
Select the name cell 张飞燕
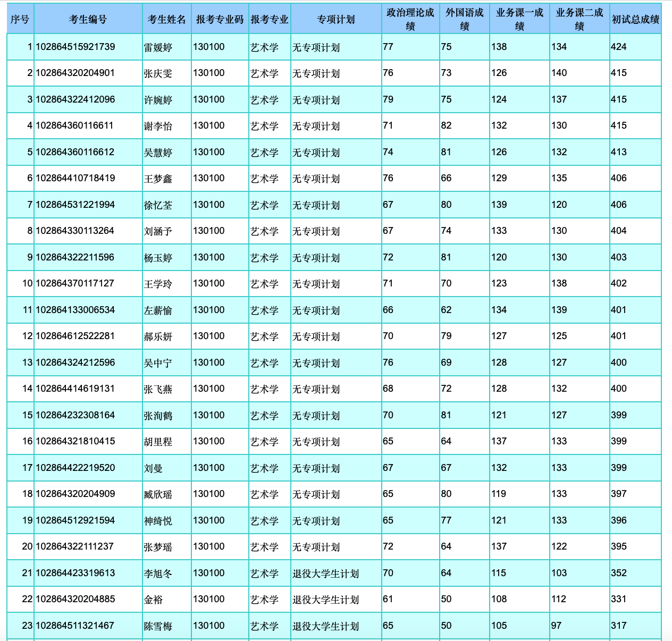(x=158, y=389)
